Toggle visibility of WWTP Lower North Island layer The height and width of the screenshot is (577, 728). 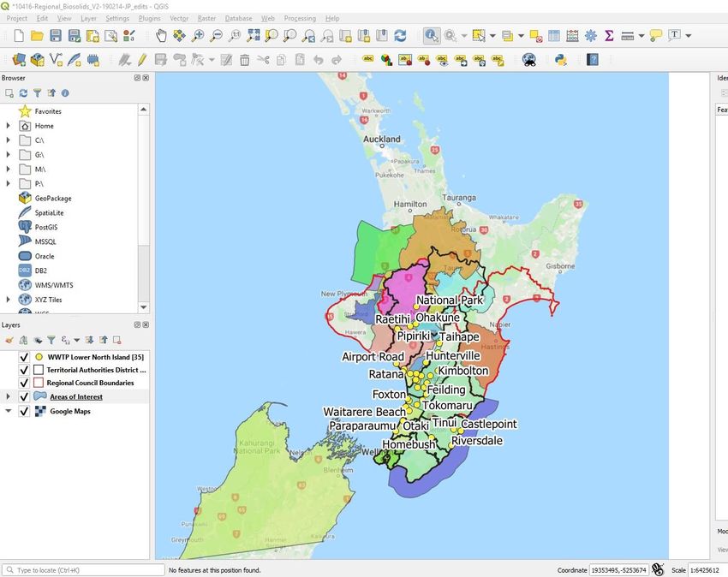click(x=24, y=357)
